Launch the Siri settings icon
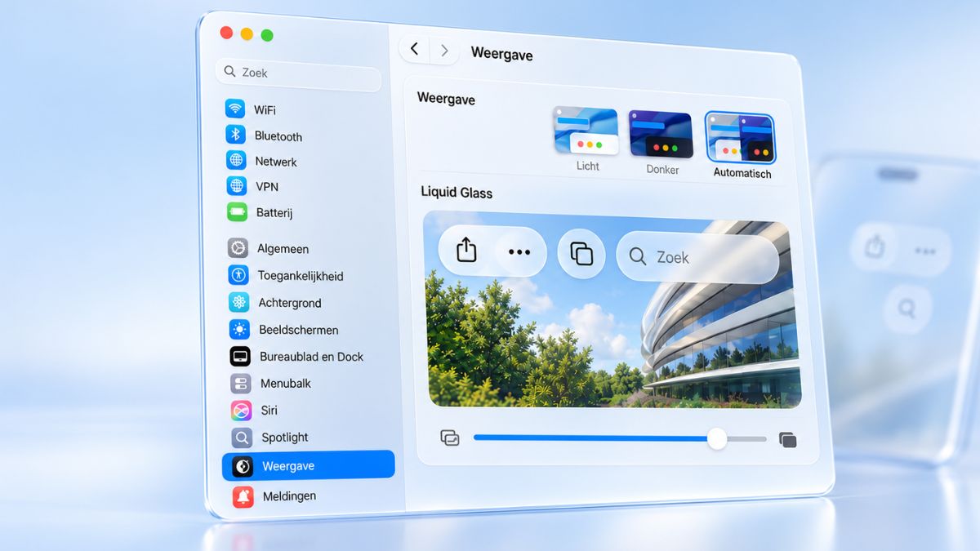The width and height of the screenshot is (980, 551). [x=241, y=410]
